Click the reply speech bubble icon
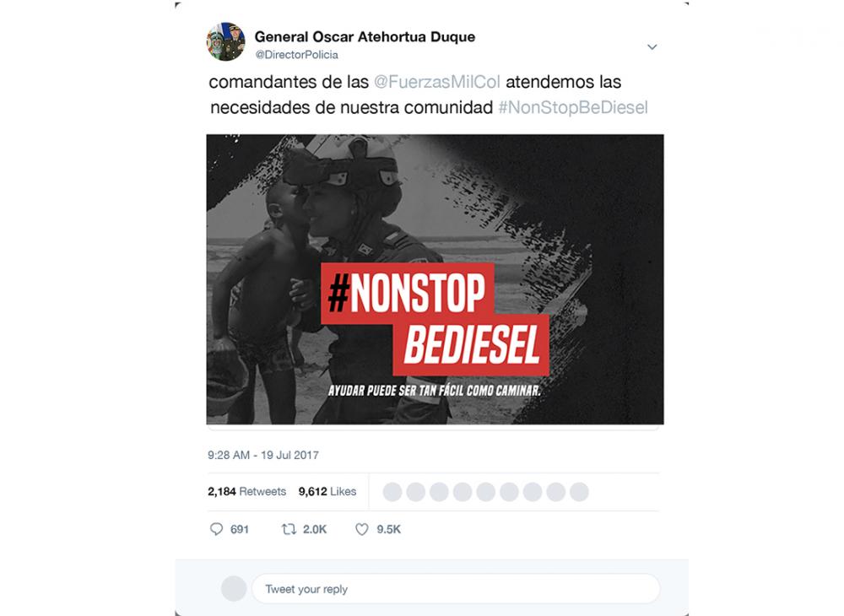Screen dimensions: 844x616 [x=216, y=529]
